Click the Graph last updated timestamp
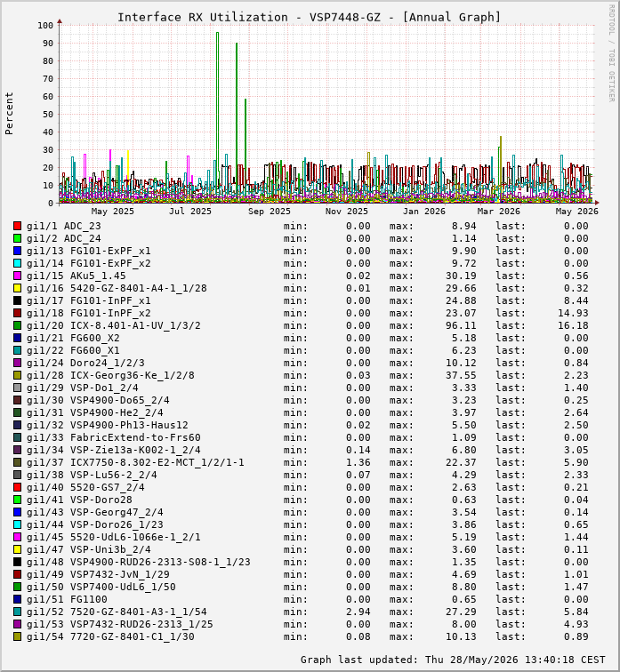Viewport: 620px width, 672px height. coord(453,660)
